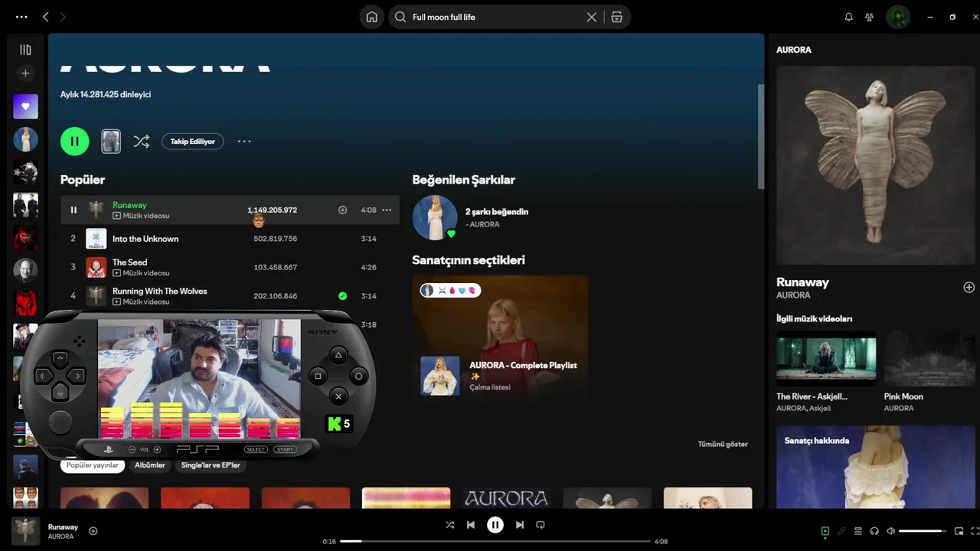Open the mini player
The image size is (980, 551).
point(959,531)
